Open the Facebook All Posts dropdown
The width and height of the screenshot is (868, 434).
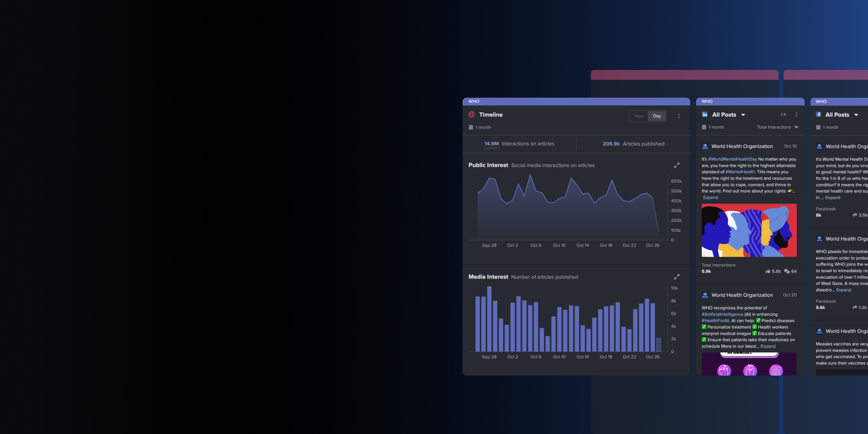856,115
